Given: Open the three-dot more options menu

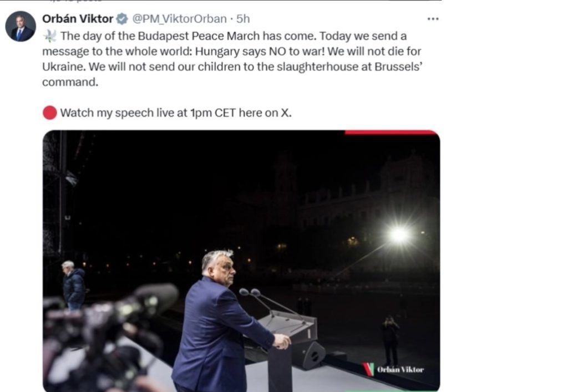Looking at the screenshot, I should tap(433, 19).
